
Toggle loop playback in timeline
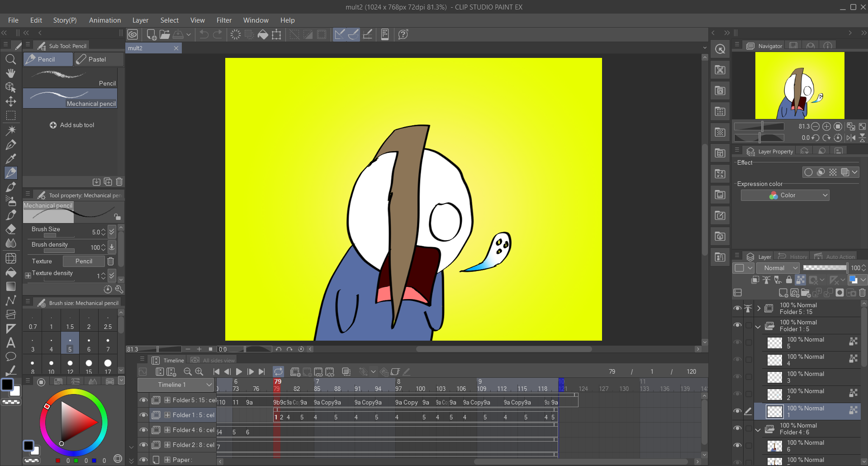[278, 371]
